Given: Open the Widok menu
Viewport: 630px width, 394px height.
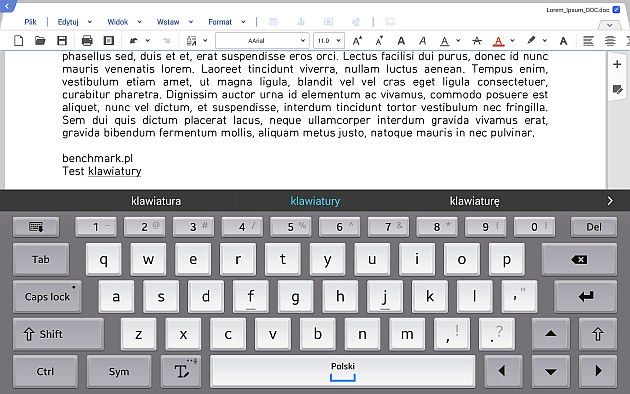Looking at the screenshot, I should point(117,22).
